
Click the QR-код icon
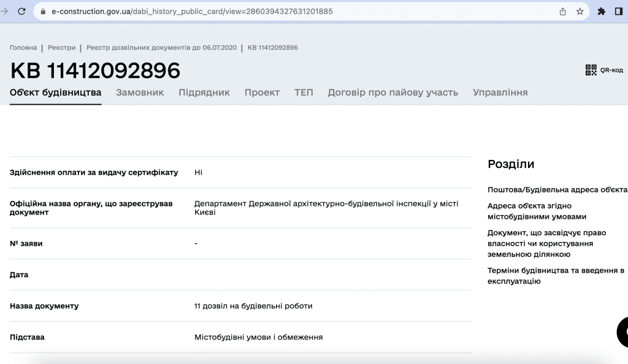pos(591,70)
